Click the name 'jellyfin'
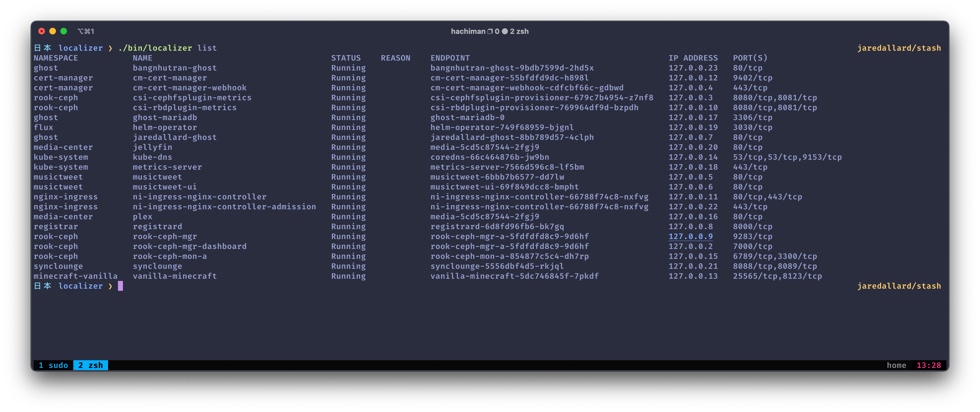This screenshot has width=980, height=412. pyautogui.click(x=152, y=147)
